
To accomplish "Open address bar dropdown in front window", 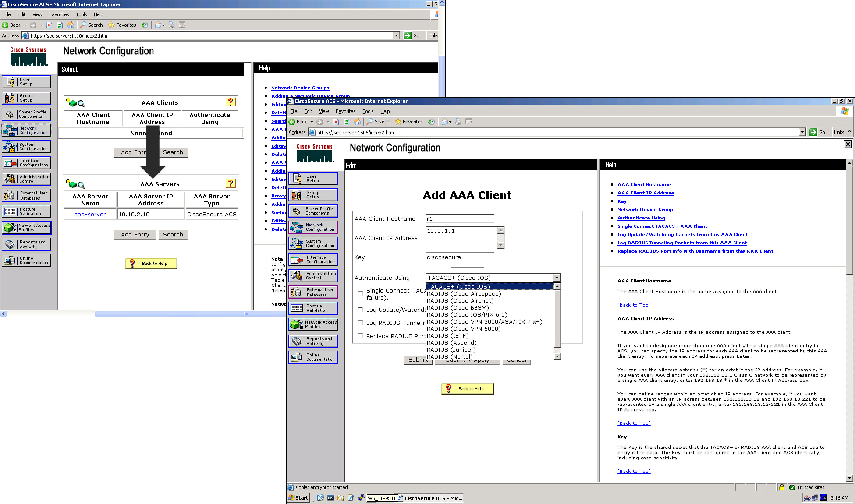I will [802, 132].
